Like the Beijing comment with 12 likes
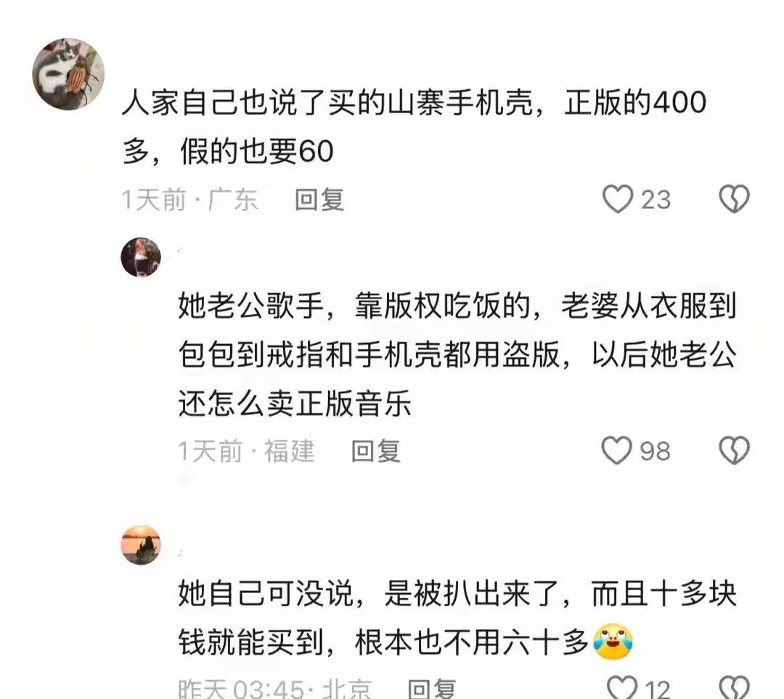The height and width of the screenshot is (699, 784). point(621,687)
